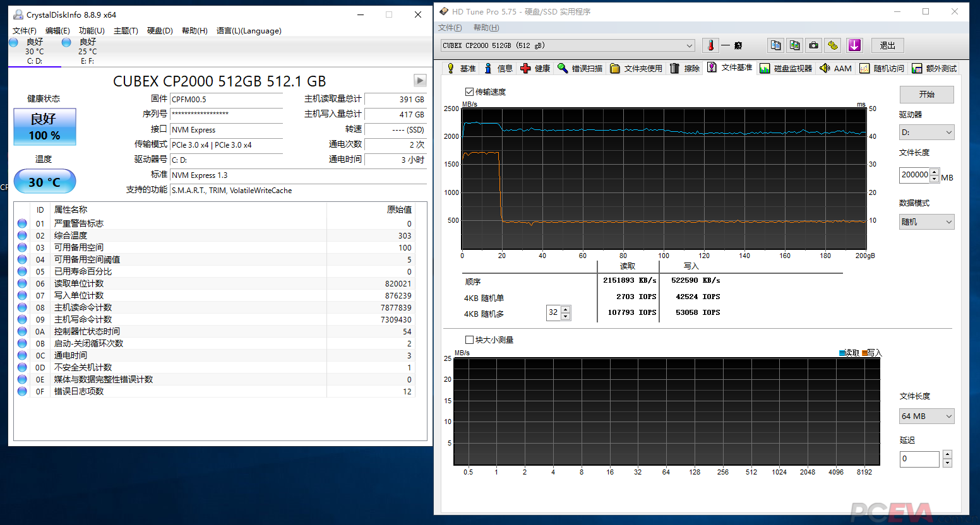Image resolution: width=980 pixels, height=525 pixels.
Task: Decrease 文件长度 200000 spinner value
Action: 935,179
